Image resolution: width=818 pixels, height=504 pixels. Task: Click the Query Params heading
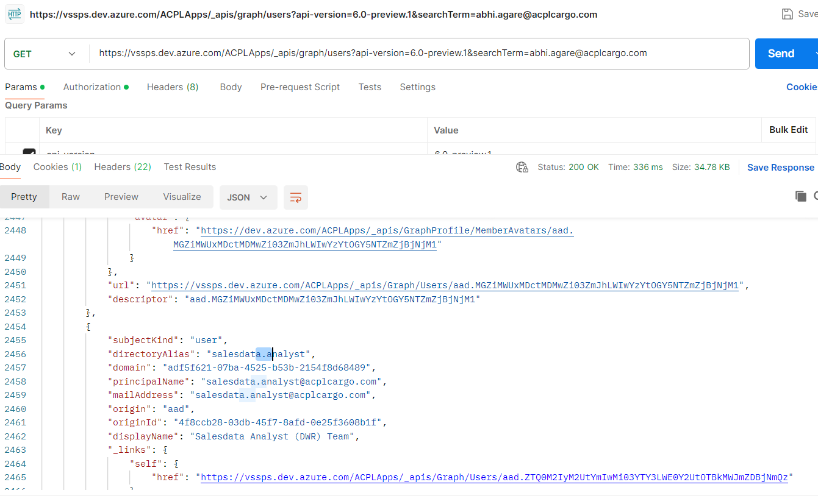click(36, 105)
